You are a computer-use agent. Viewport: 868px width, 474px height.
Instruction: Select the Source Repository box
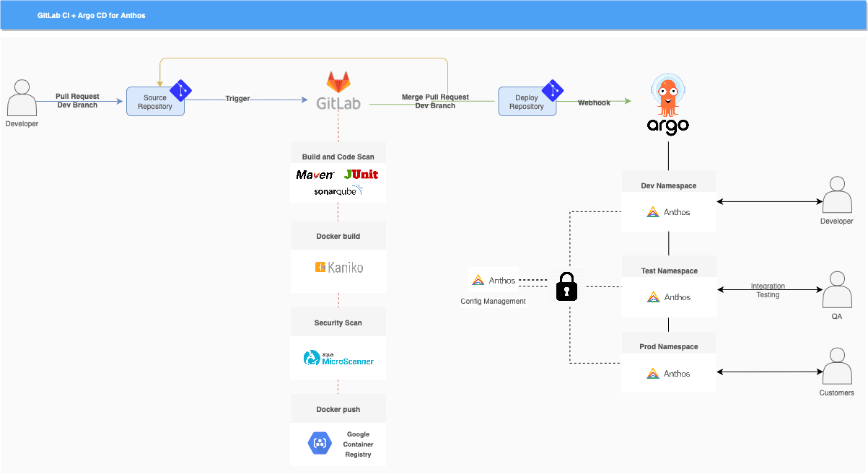pos(155,101)
